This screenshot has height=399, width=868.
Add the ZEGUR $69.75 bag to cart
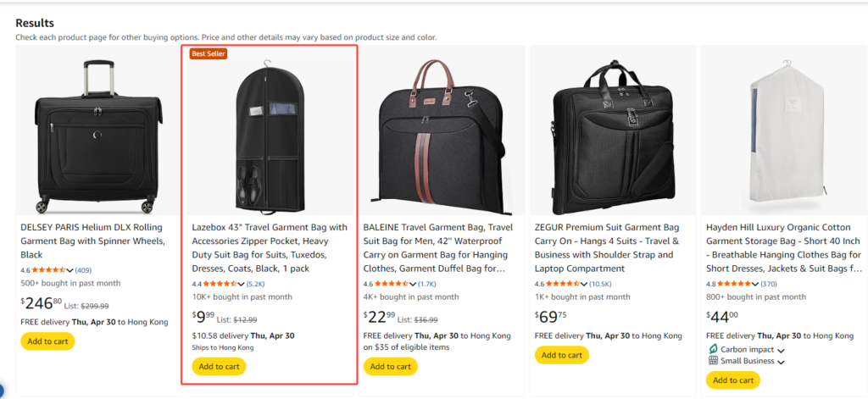[x=562, y=355]
